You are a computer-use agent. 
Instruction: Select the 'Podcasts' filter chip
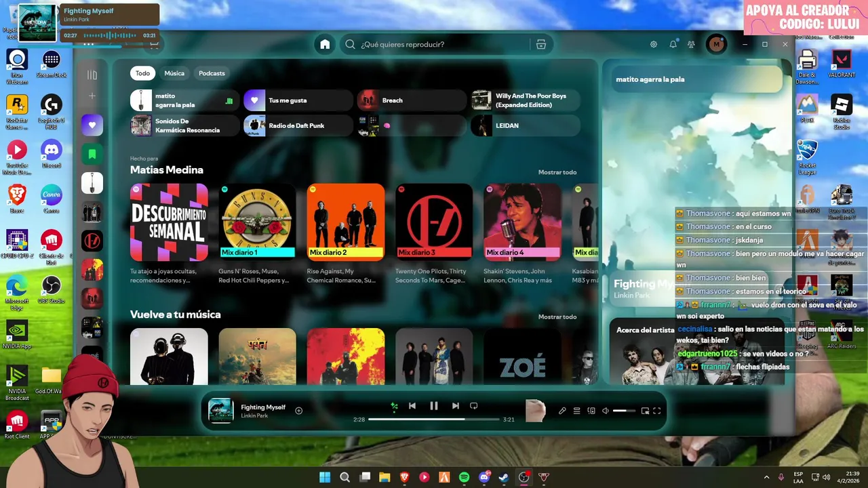[212, 73]
